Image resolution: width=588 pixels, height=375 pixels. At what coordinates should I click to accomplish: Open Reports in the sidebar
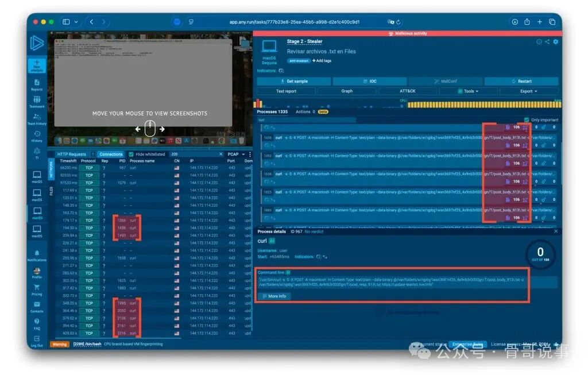[37, 85]
